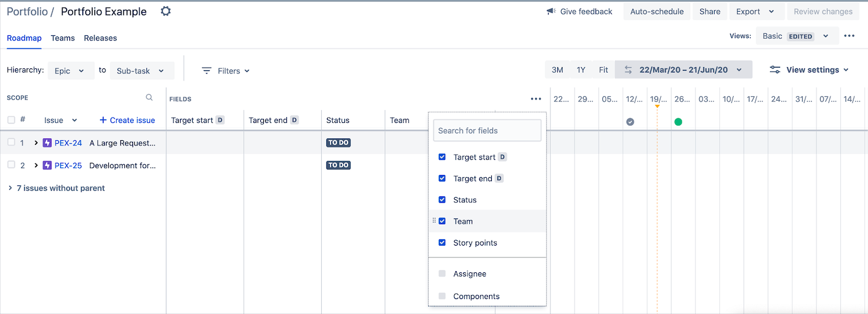
Task: Select the Fit timeframe
Action: [x=604, y=70]
